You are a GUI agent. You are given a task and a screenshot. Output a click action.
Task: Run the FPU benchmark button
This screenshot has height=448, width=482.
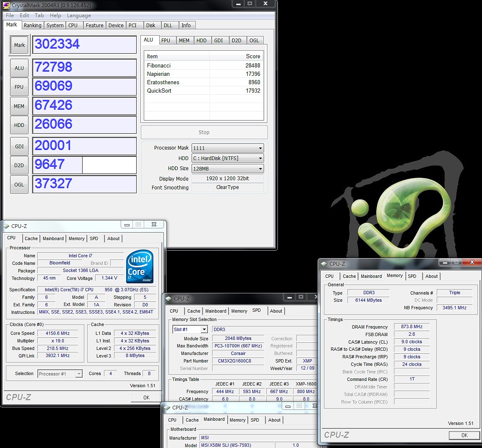coord(19,87)
